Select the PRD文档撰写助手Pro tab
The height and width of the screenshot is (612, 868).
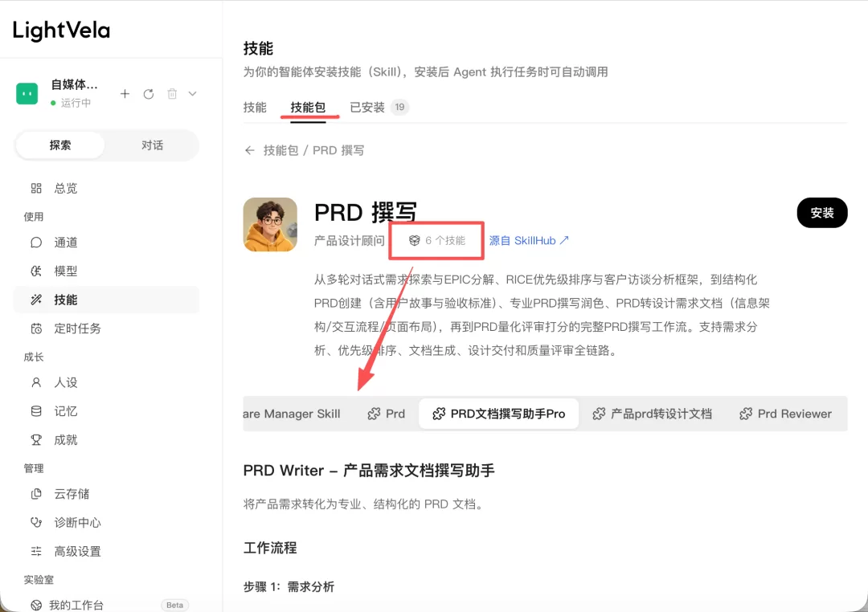[x=499, y=414]
